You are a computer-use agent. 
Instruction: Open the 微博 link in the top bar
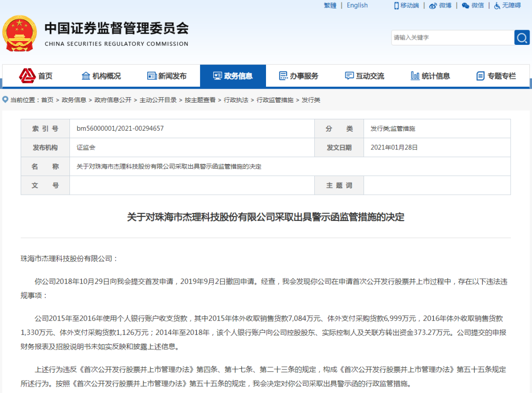[x=445, y=5]
